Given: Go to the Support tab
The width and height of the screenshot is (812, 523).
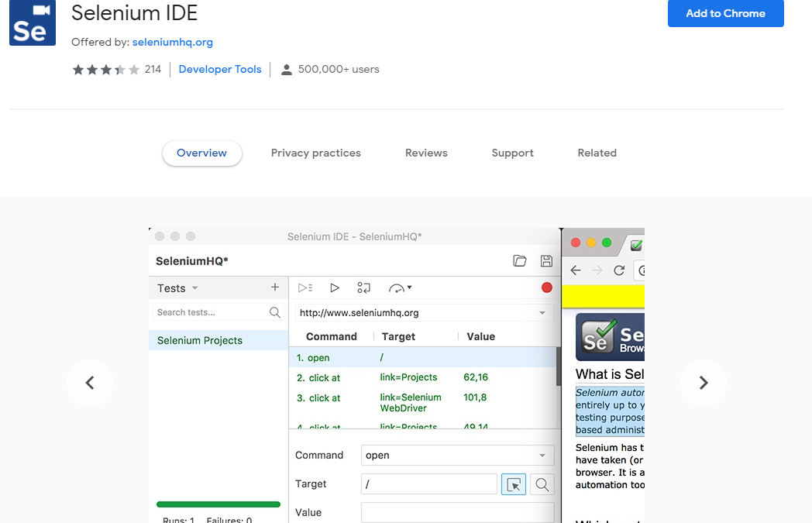Looking at the screenshot, I should coord(513,153).
